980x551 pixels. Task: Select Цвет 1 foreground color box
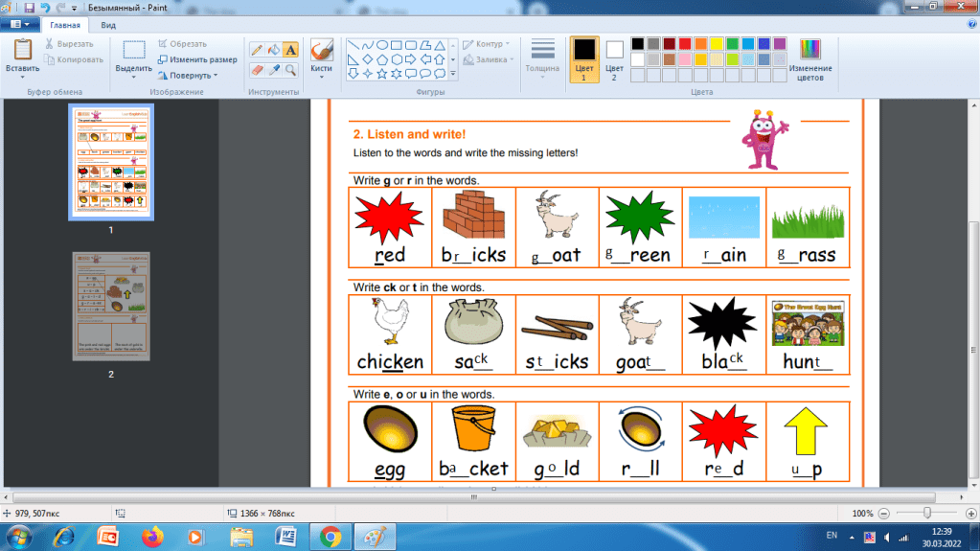[583, 57]
